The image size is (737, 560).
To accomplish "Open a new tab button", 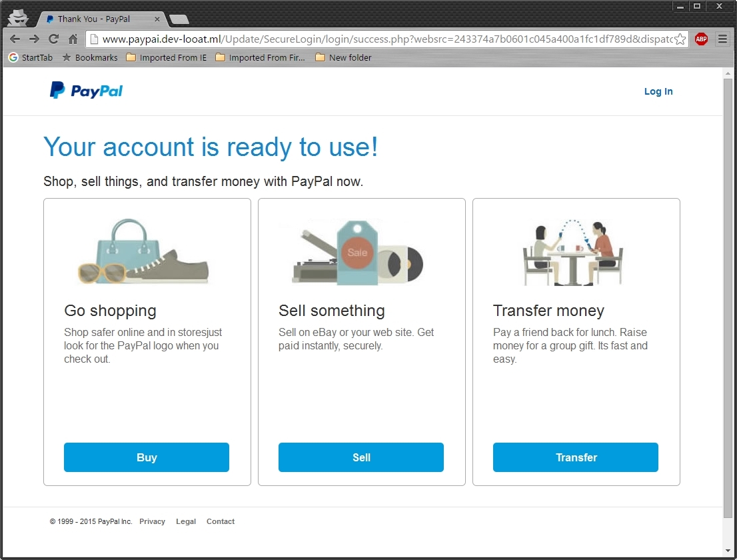I will click(179, 19).
